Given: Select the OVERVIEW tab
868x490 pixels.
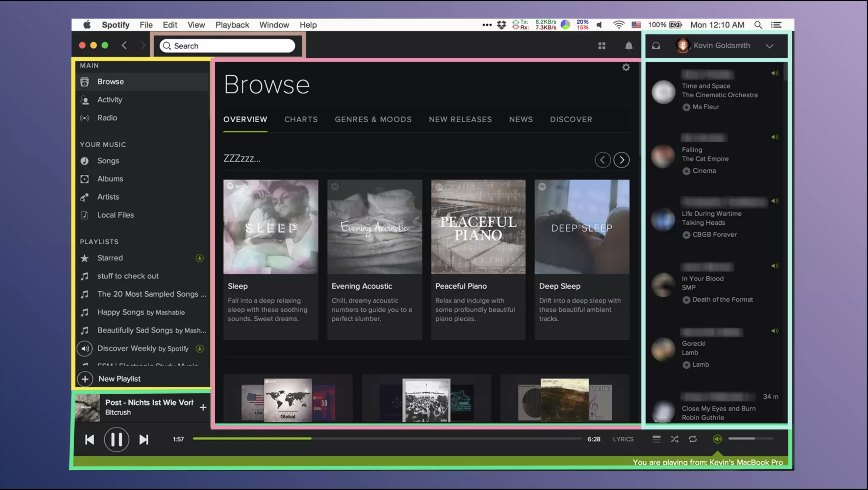Looking at the screenshot, I should (x=245, y=119).
